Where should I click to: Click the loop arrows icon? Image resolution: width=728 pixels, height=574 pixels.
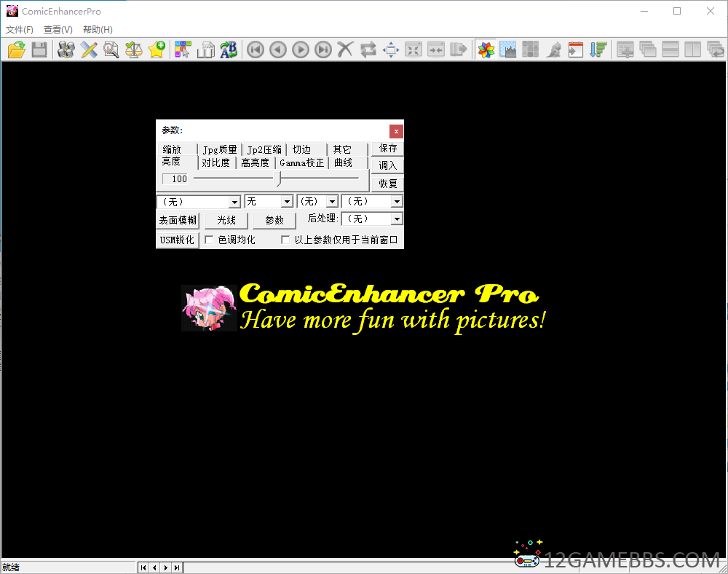[368, 50]
